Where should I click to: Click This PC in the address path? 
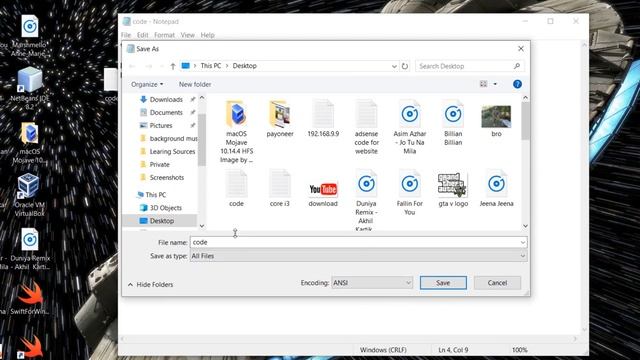click(211, 66)
